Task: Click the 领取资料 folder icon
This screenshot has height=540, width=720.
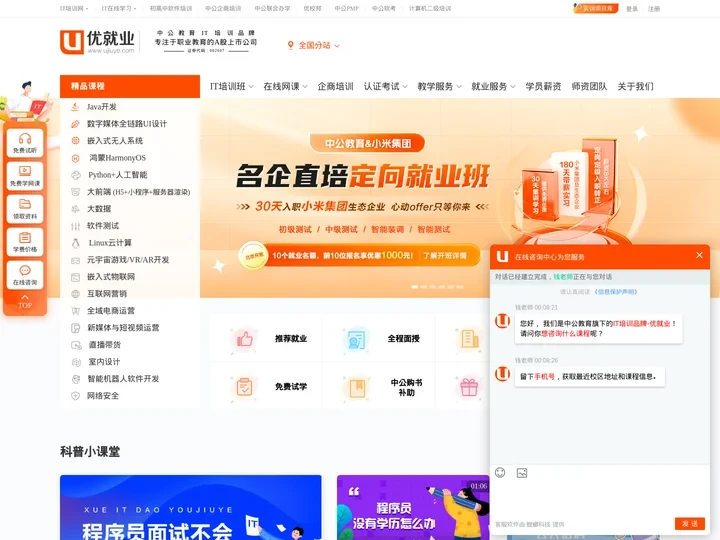Action: 25,204
